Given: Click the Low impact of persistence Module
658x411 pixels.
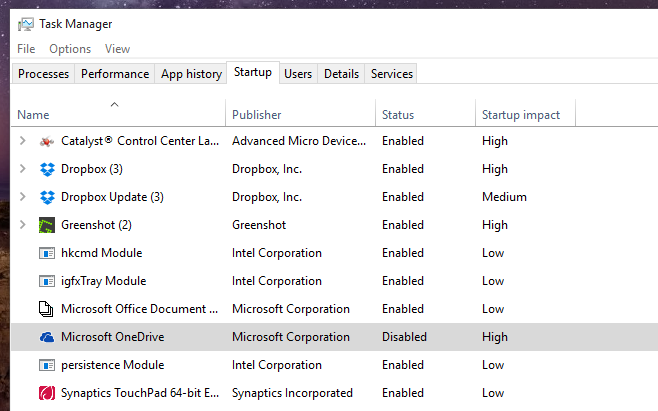Looking at the screenshot, I should 493,365.
